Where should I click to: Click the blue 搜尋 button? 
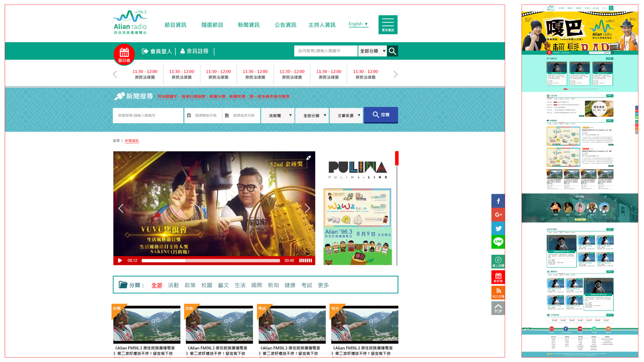pyautogui.click(x=381, y=115)
